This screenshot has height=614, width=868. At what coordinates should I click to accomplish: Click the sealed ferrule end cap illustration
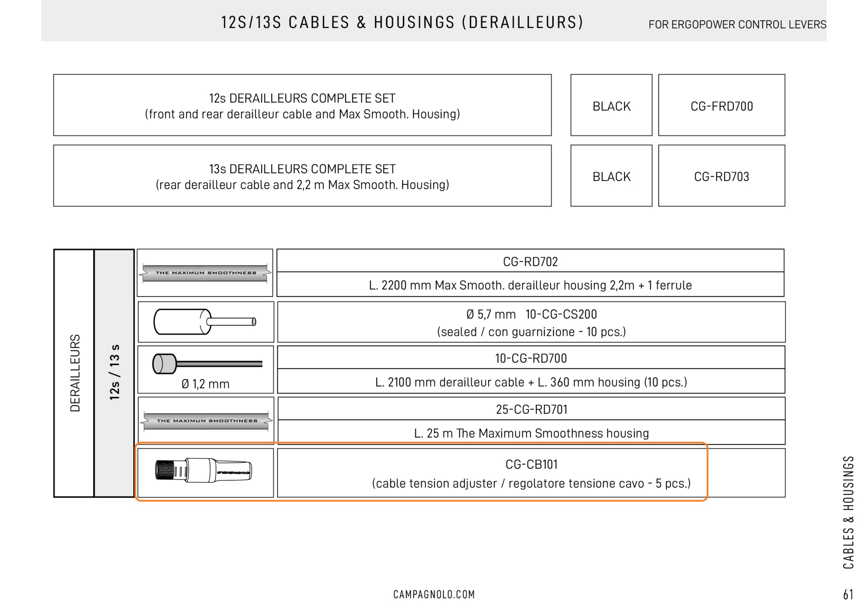pyautogui.click(x=205, y=321)
